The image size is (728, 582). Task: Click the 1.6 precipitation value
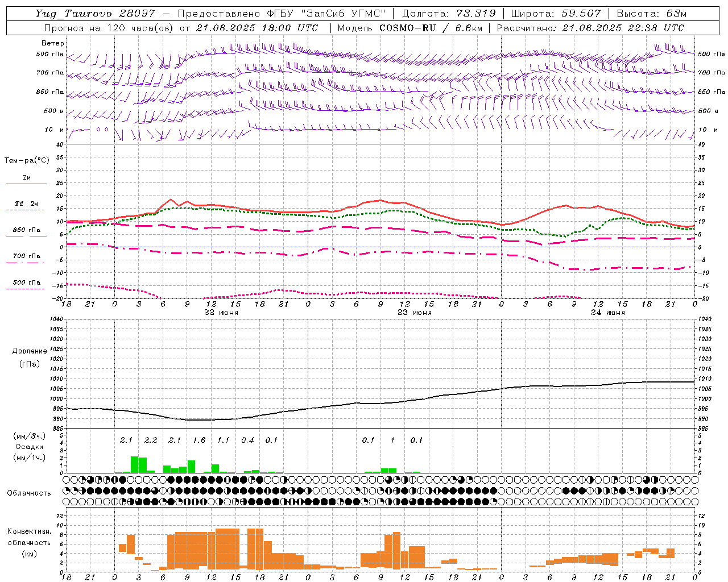[199, 440]
